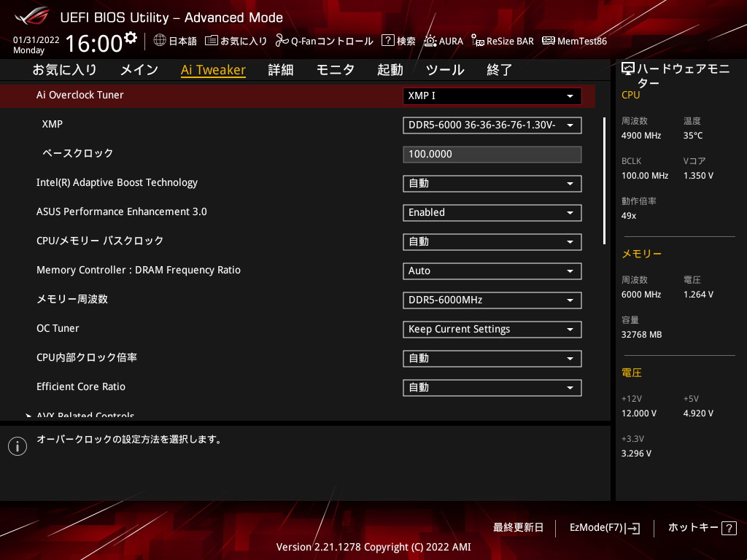The width and height of the screenshot is (747, 560).
Task: Open the ホットキー help
Action: [703, 528]
